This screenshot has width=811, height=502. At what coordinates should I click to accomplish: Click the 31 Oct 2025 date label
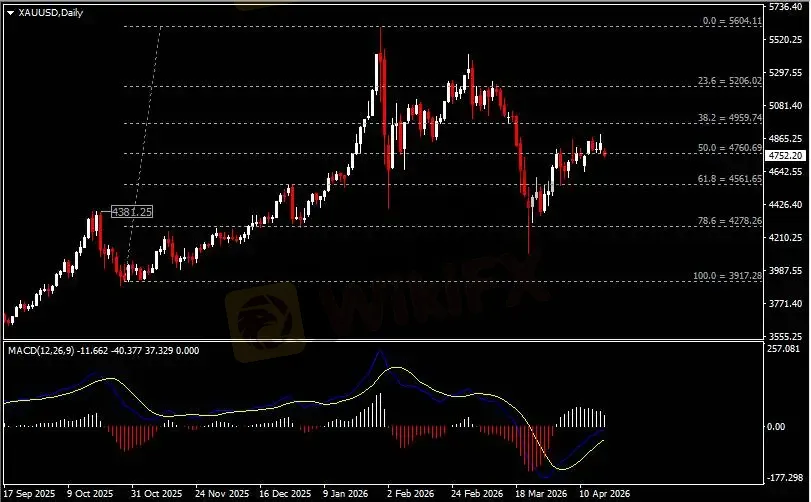[157, 494]
